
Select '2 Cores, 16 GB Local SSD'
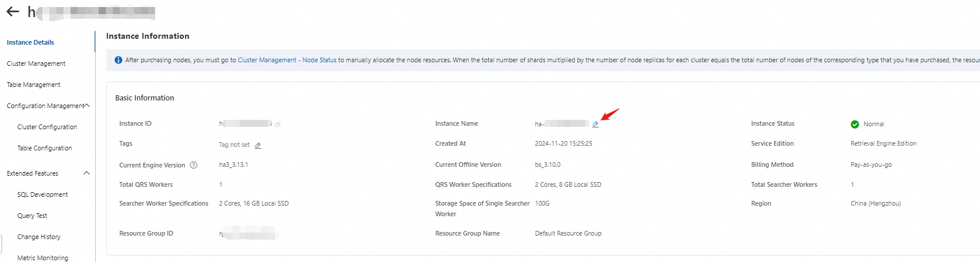(254, 203)
